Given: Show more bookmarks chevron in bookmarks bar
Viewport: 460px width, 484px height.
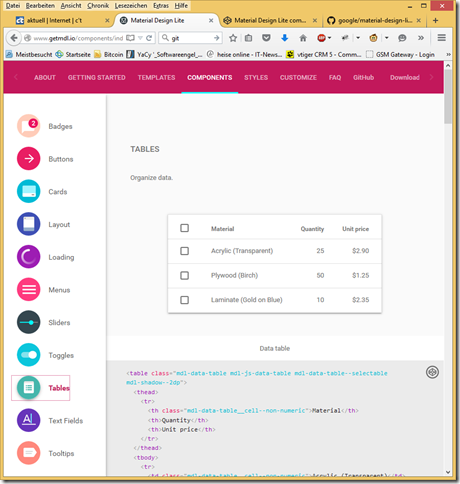Looking at the screenshot, I should point(448,54).
